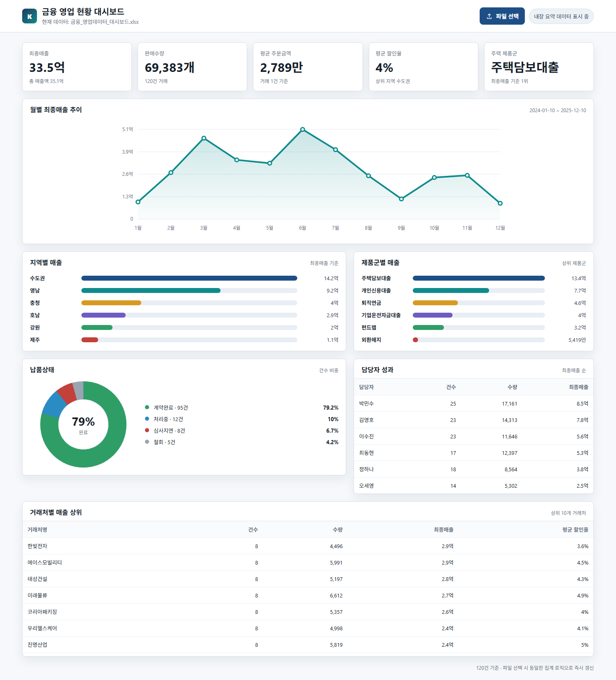Screen dimensions: 616x680
Task: Select the 박민수 row in 담당자 table
Action: 473,403
